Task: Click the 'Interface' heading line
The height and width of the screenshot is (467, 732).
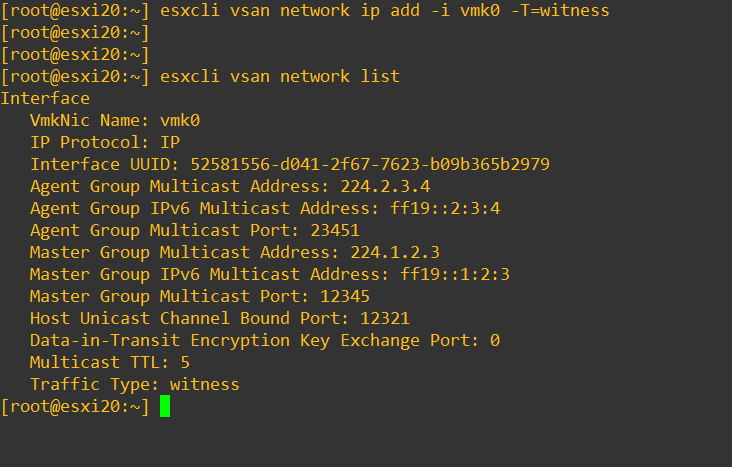Action: [x=45, y=98]
